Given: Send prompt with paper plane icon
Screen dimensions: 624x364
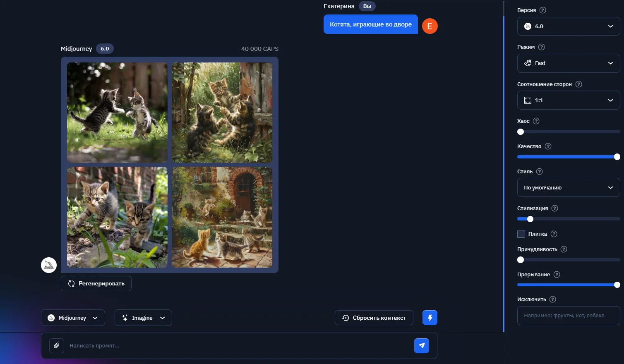Looking at the screenshot, I should coord(421,346).
